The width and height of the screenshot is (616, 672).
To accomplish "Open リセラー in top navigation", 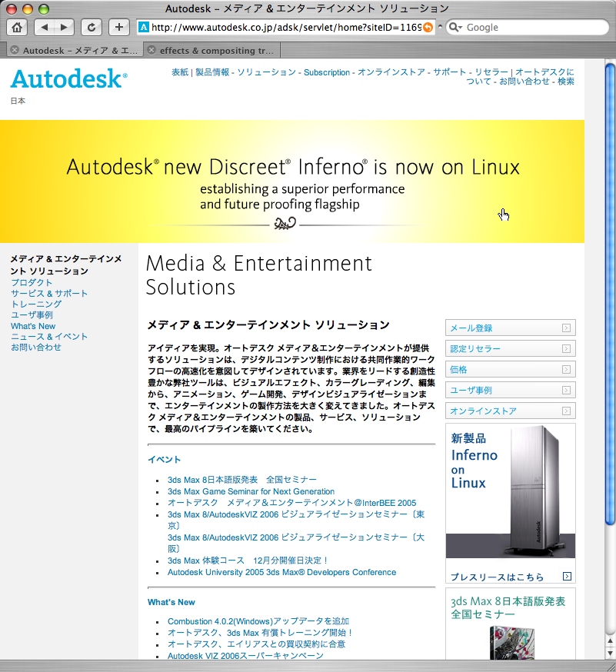I will coord(491,72).
